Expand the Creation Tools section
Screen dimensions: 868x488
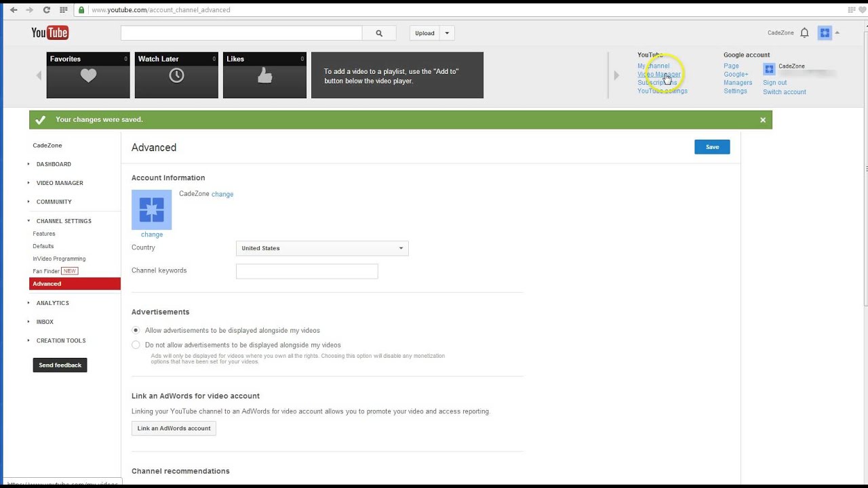61,341
